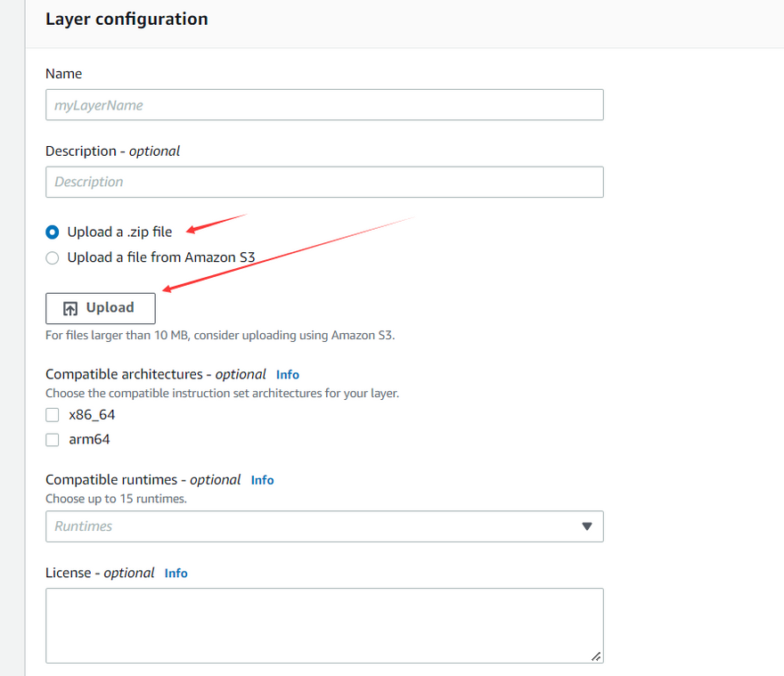Click Info link next to License
Screen dimensions: 784x676
[176, 574]
